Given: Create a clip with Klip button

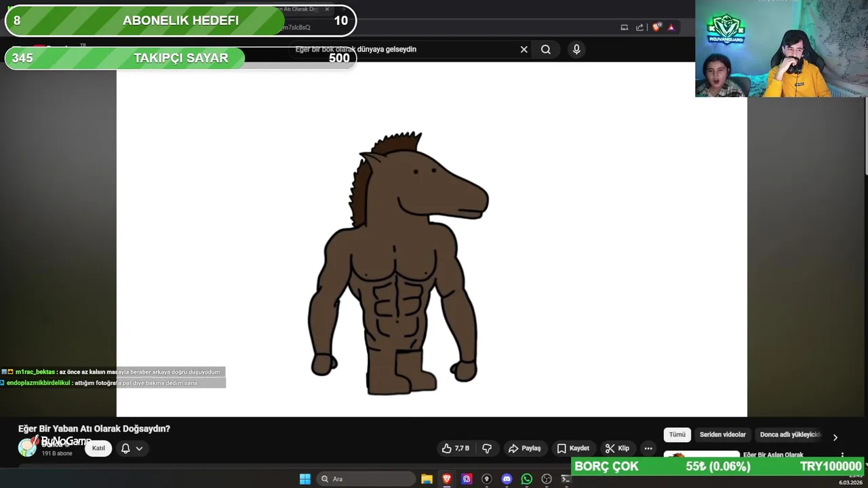Looking at the screenshot, I should 617,448.
